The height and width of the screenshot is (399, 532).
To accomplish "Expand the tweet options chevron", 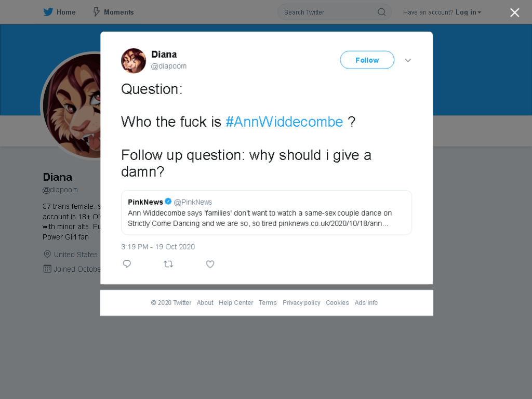I will [408, 60].
